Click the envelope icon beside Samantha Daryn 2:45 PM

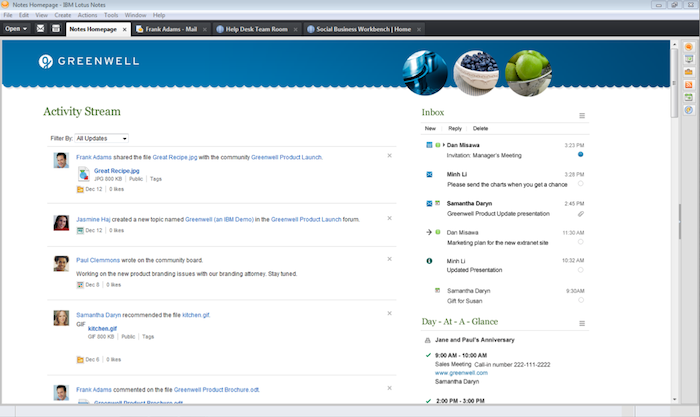[429, 204]
